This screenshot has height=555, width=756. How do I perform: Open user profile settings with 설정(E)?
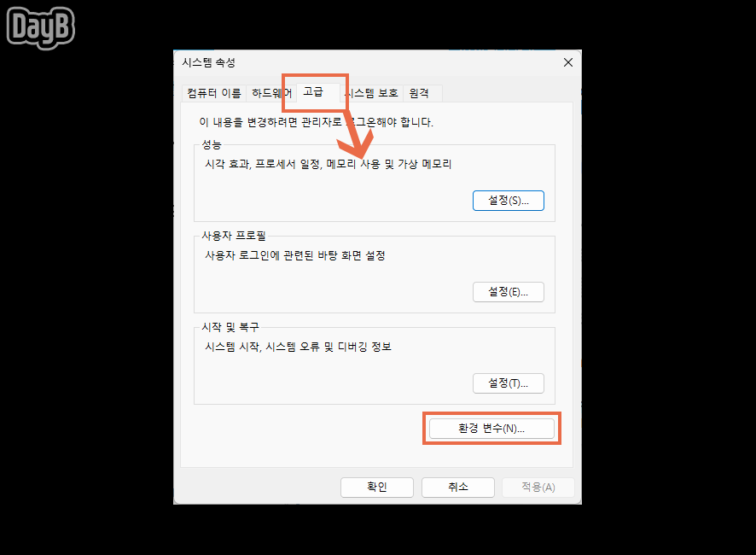point(509,291)
